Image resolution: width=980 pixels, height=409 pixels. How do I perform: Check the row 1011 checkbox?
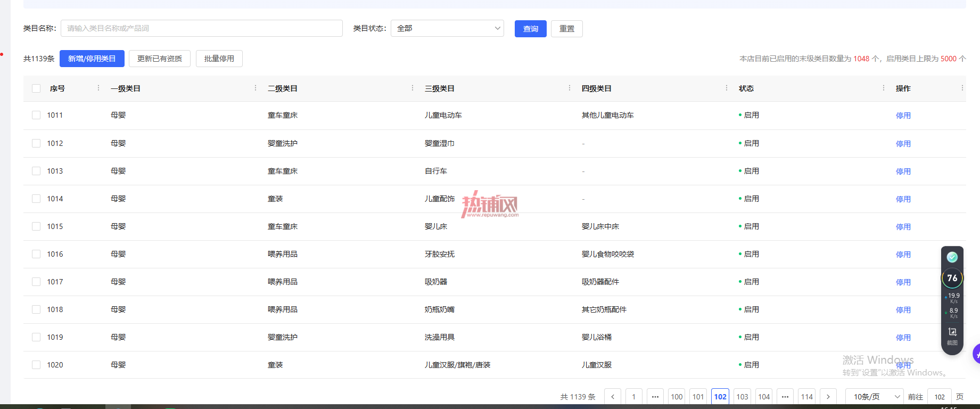36,115
